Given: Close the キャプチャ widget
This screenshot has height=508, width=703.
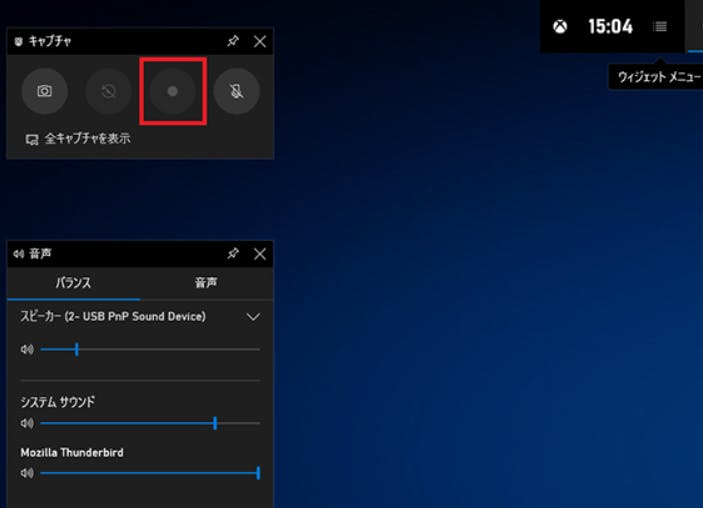Looking at the screenshot, I should (260, 41).
